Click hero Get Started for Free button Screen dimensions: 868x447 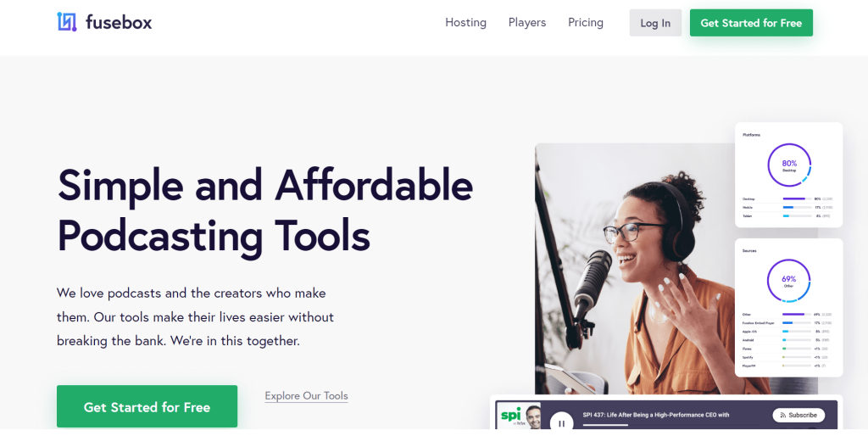coord(147,406)
